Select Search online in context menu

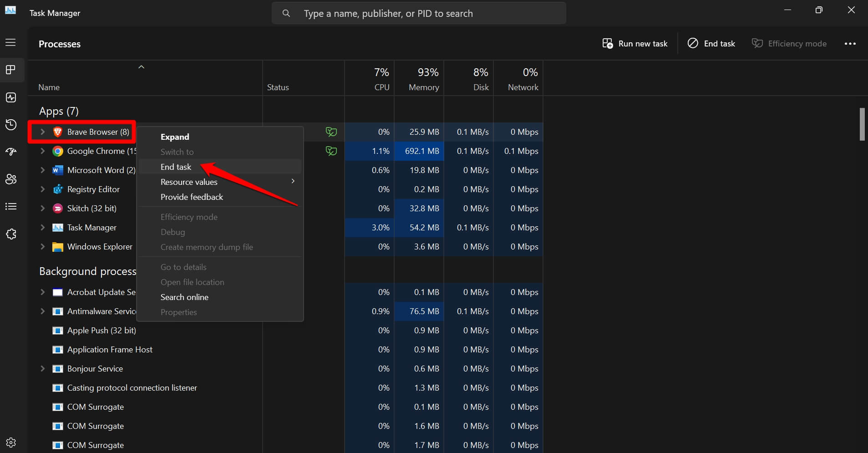point(184,297)
